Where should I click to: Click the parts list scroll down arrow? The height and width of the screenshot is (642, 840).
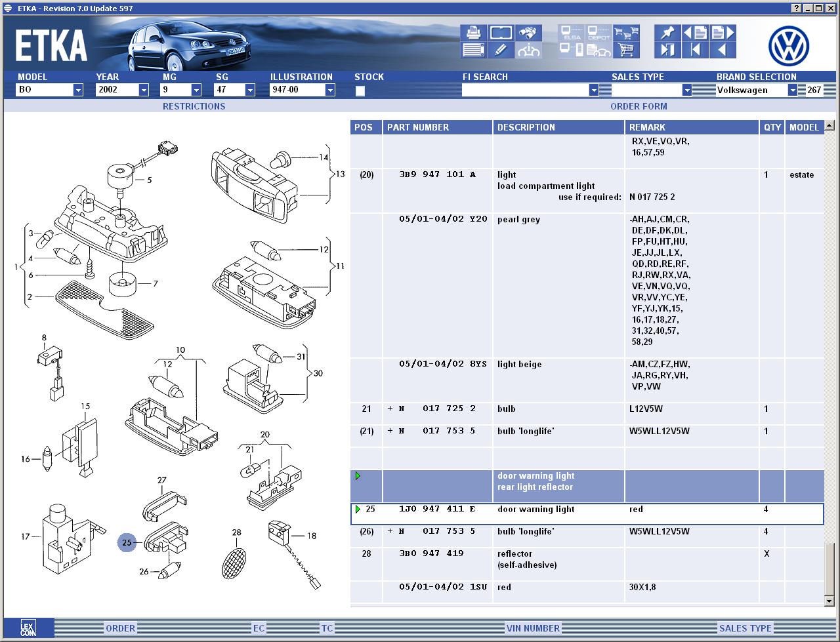[x=829, y=601]
